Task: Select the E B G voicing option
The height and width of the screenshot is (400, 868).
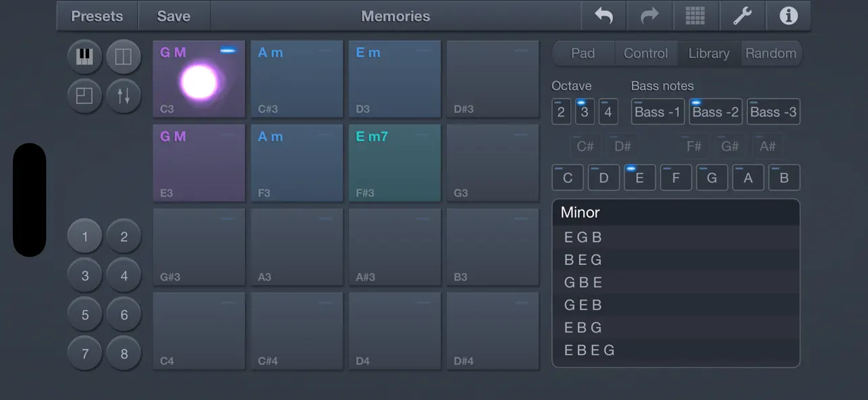Action: [x=675, y=327]
